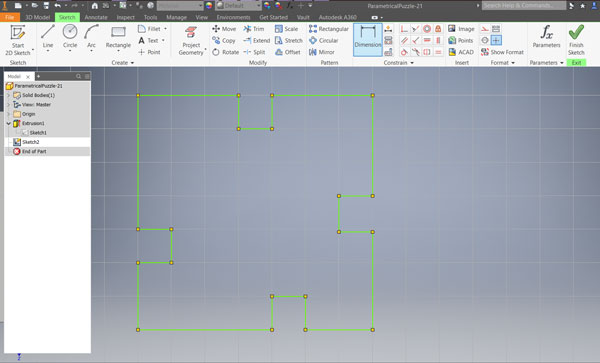This screenshot has width=600, height=363.
Task: Click the appearance color wheel icon
Action: click(209, 6)
